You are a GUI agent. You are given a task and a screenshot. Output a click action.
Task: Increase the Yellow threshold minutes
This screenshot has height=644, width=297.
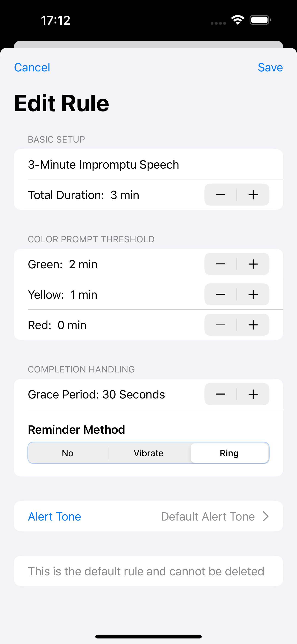(x=253, y=294)
